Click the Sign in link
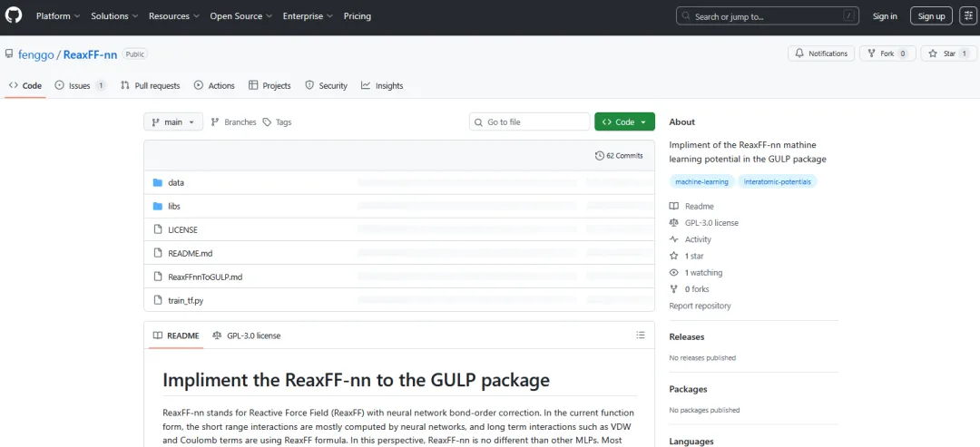Image resolution: width=980 pixels, height=447 pixels. point(885,16)
